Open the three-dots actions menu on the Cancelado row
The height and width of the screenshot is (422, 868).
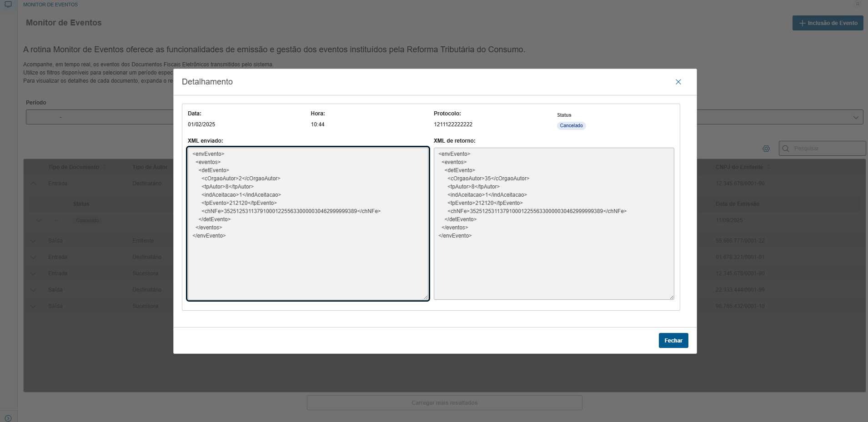(x=58, y=220)
